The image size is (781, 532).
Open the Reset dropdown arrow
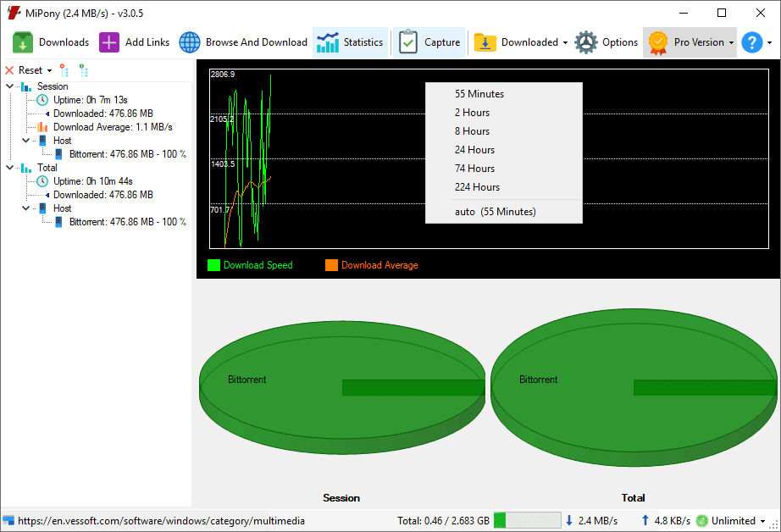coord(49,70)
